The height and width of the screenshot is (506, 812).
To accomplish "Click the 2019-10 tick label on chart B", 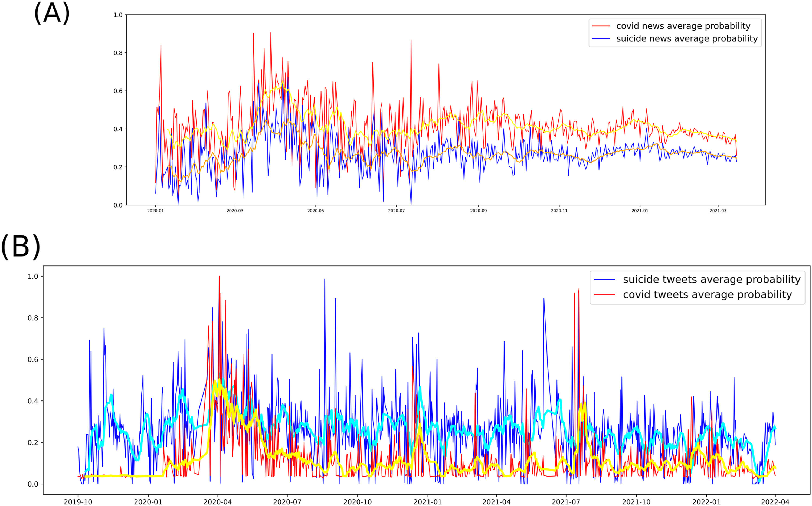I will [78, 502].
